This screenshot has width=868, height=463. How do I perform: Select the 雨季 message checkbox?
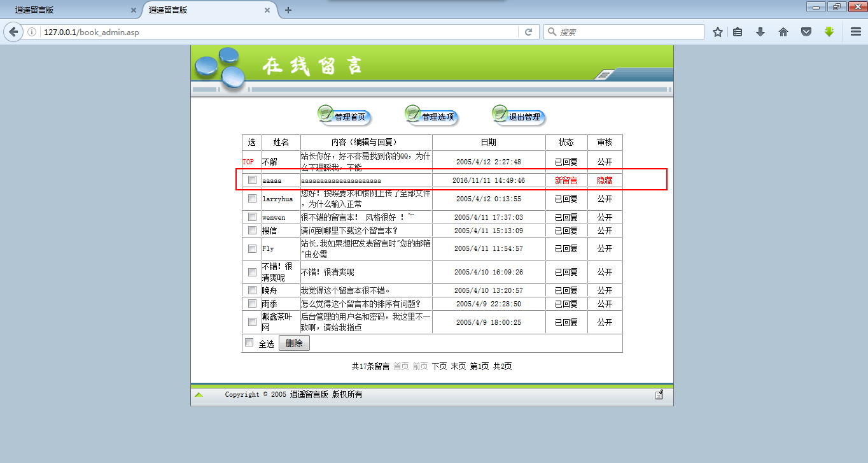[x=252, y=303]
